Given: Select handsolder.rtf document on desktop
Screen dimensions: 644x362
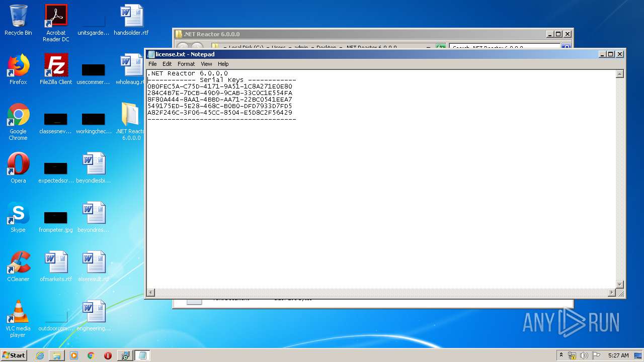Looking at the screenshot, I should point(131,20).
